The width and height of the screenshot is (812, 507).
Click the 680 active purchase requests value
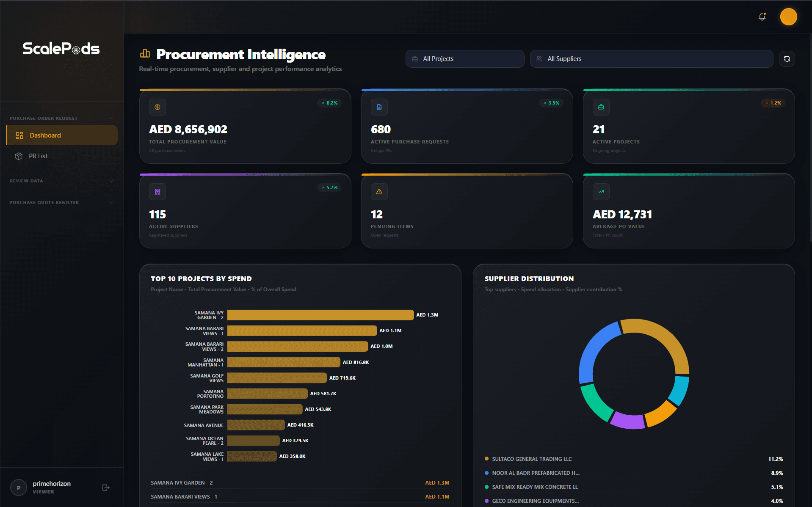click(381, 129)
